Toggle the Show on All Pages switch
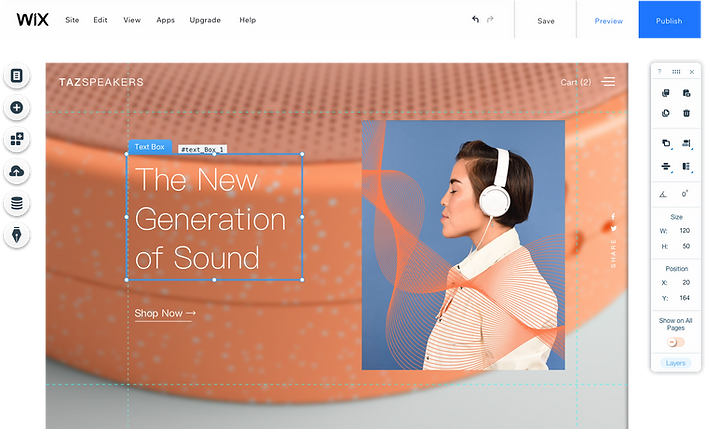 click(675, 342)
